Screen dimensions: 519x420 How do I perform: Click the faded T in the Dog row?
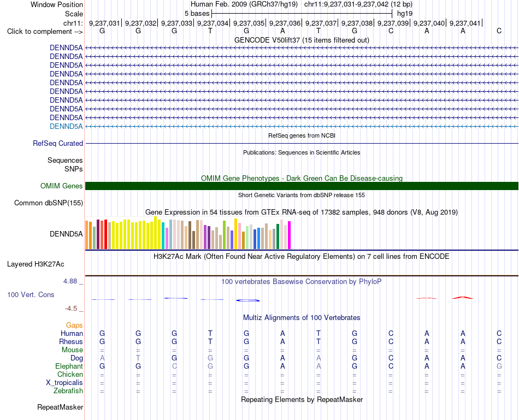click(x=138, y=358)
